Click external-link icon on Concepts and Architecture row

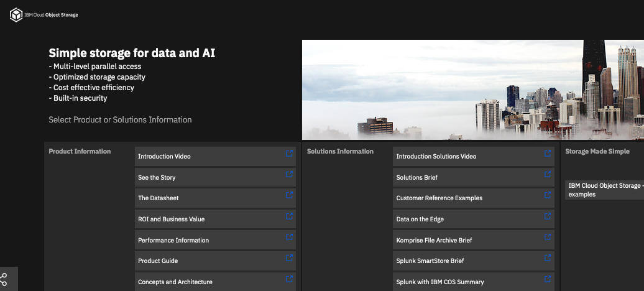(289, 279)
